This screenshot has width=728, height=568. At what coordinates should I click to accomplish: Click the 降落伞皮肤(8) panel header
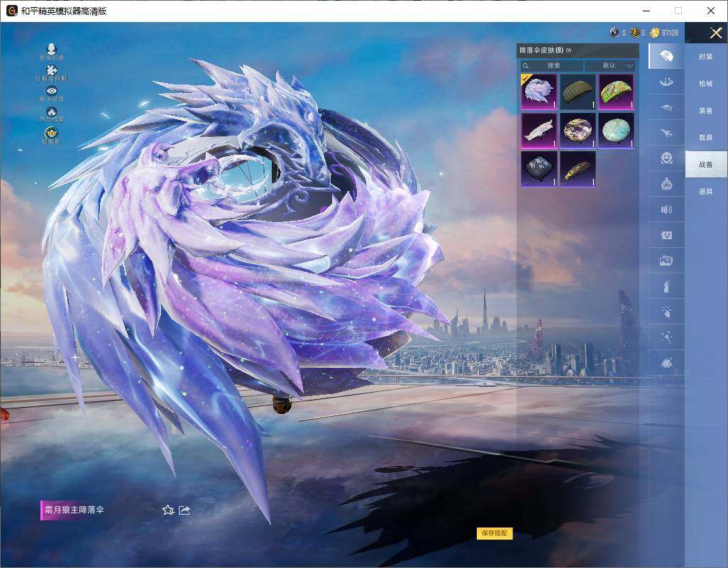(x=578, y=50)
